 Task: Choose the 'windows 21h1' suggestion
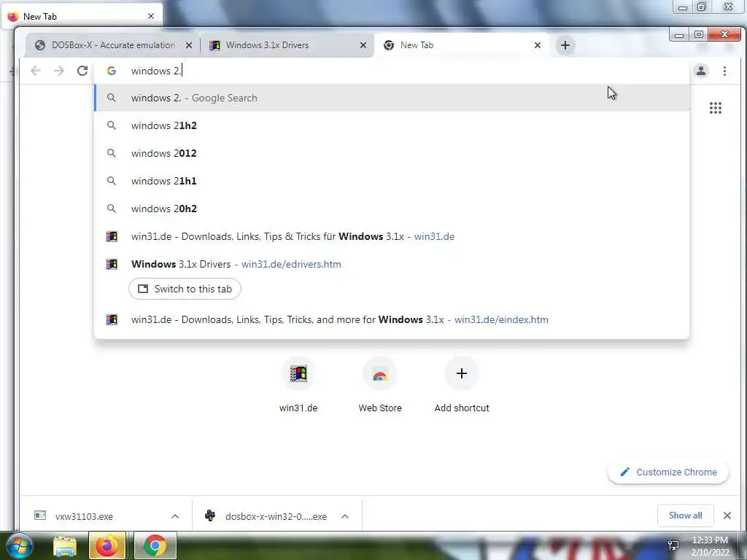click(x=392, y=181)
